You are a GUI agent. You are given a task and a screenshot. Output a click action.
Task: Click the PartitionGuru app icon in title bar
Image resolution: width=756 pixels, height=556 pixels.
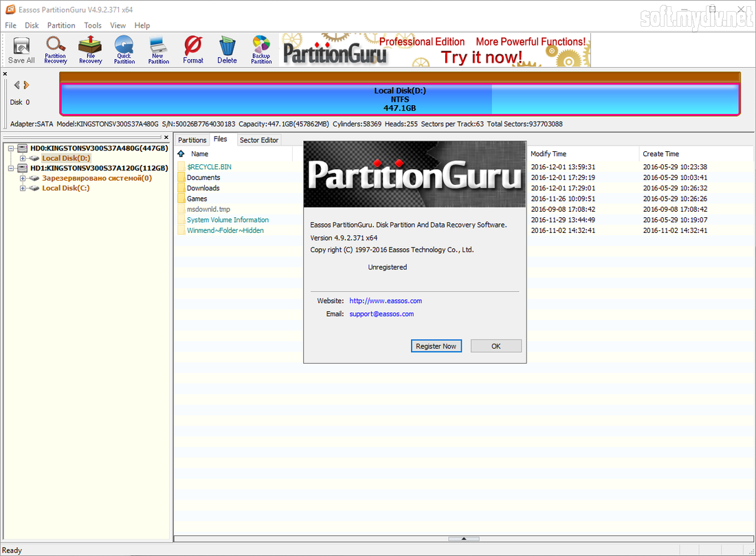pyautogui.click(x=10, y=10)
